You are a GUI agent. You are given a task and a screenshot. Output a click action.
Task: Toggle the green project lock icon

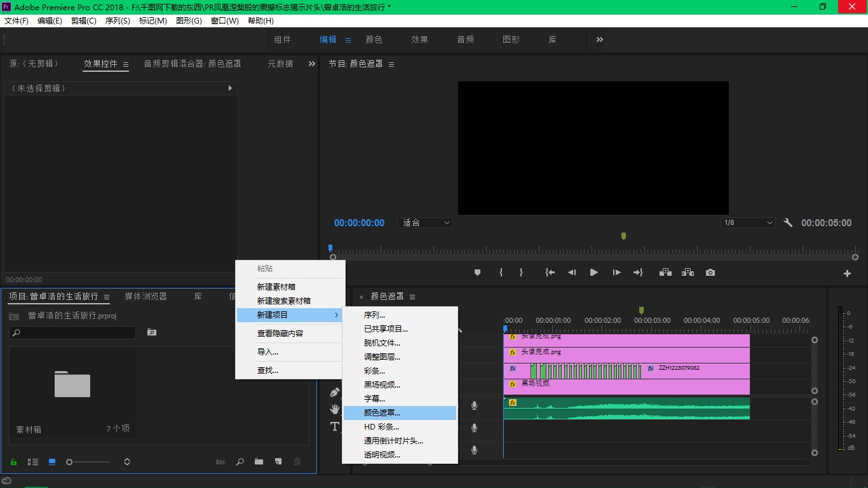click(13, 461)
